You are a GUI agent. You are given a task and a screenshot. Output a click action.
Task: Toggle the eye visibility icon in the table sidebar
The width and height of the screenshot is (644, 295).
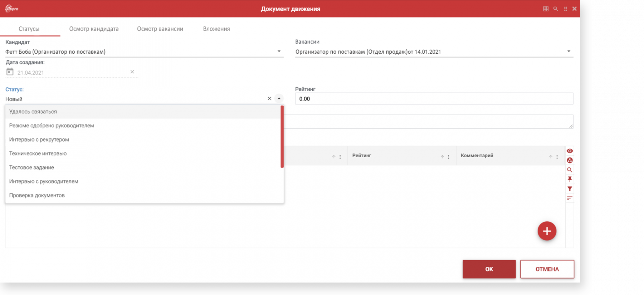570,151
